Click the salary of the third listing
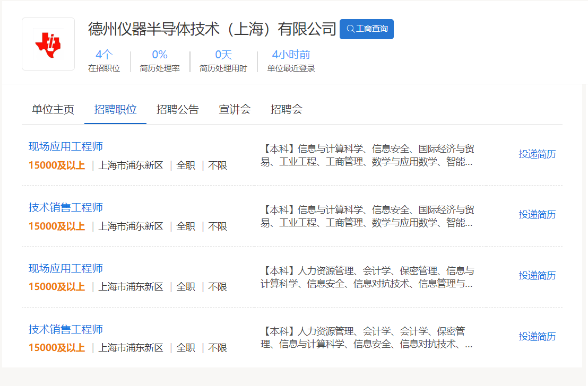The height and width of the screenshot is (386, 588). (x=57, y=287)
